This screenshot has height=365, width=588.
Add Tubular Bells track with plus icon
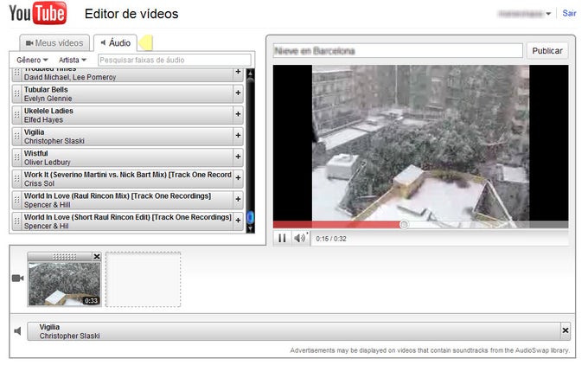(238, 93)
